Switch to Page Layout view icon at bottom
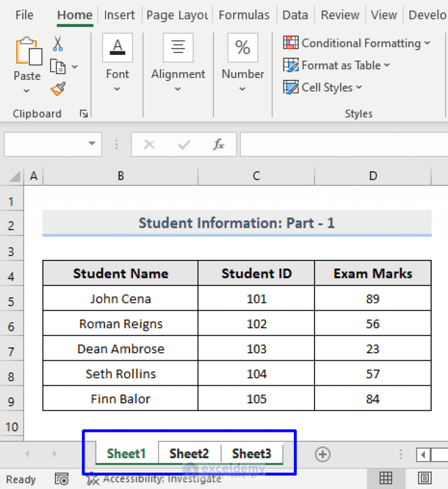This screenshot has width=448, height=489. 425,479
